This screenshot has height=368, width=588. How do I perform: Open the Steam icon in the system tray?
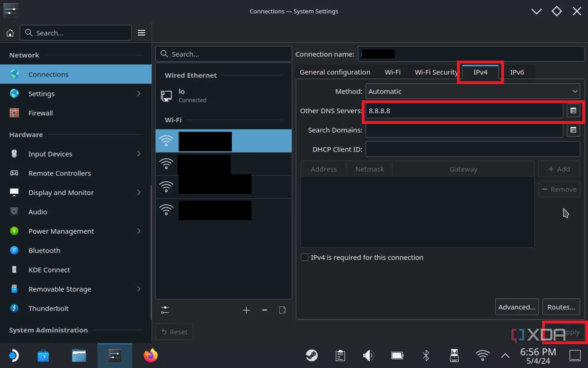(x=312, y=355)
